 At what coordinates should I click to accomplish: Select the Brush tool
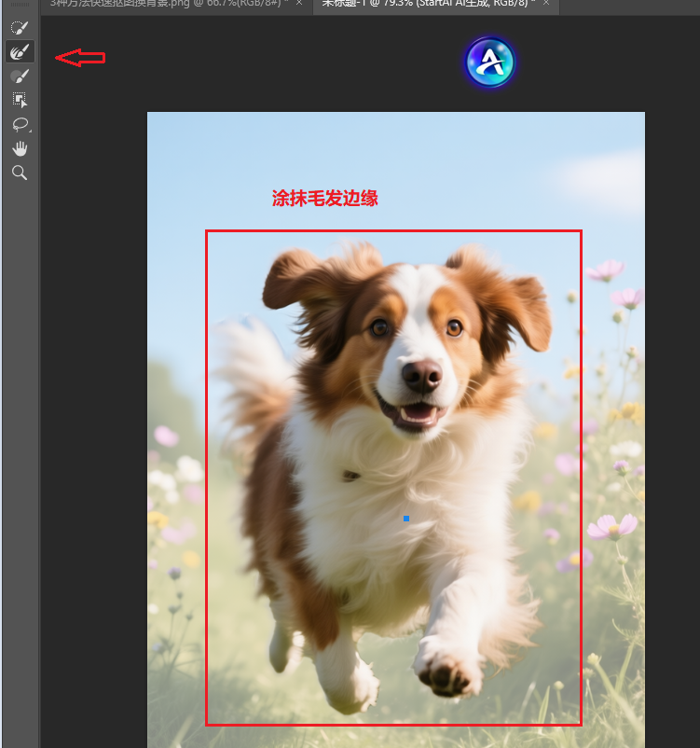(x=20, y=76)
